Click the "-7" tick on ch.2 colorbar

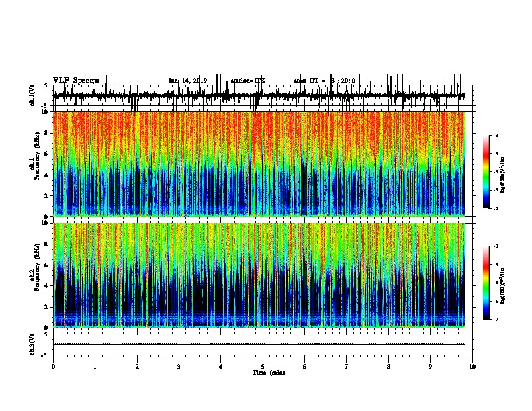(496, 319)
